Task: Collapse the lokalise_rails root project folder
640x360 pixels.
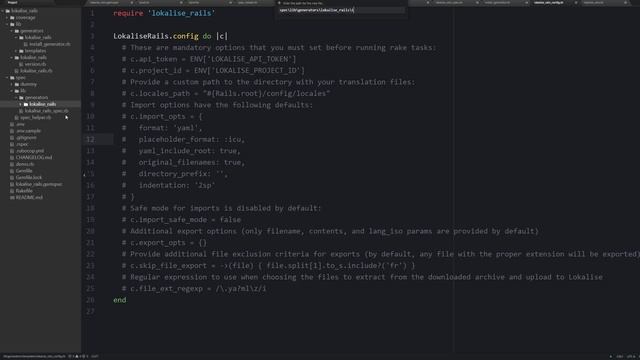Action: [x=3, y=11]
